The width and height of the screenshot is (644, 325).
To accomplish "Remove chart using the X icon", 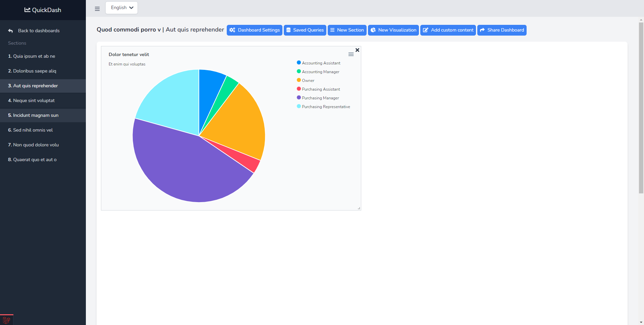I will tap(357, 50).
